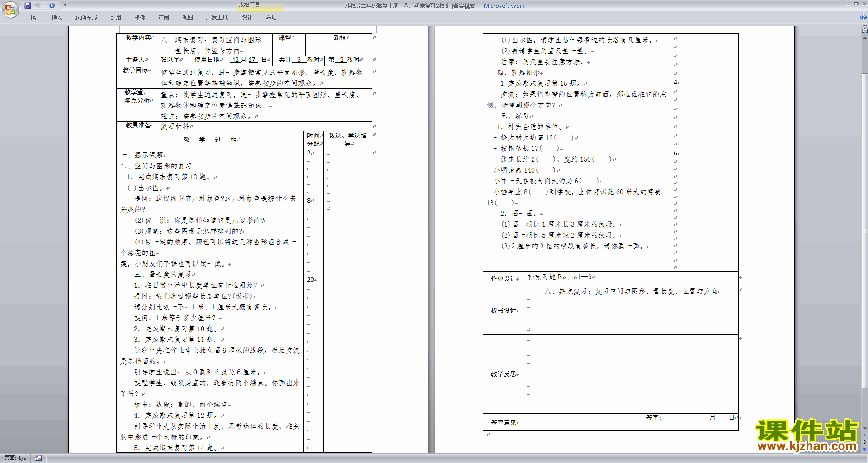Open the Select Browse Object button
Screen dimensions: 868x463
click(865, 442)
